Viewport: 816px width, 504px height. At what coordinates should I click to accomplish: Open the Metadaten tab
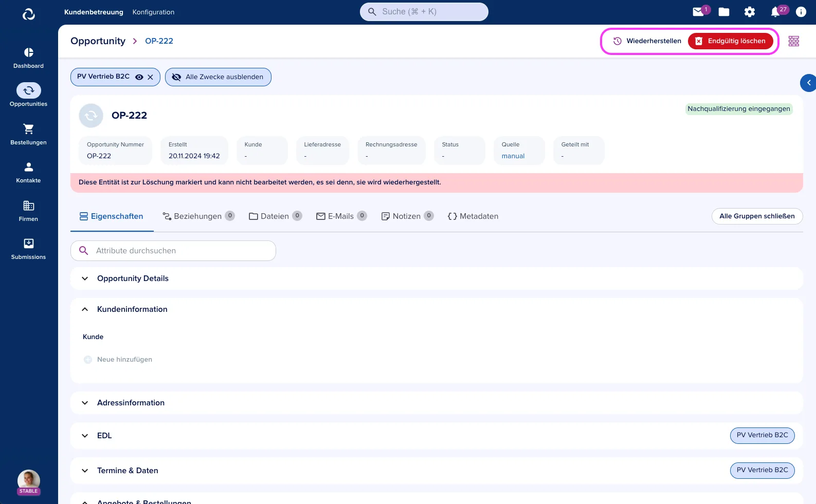[473, 216]
